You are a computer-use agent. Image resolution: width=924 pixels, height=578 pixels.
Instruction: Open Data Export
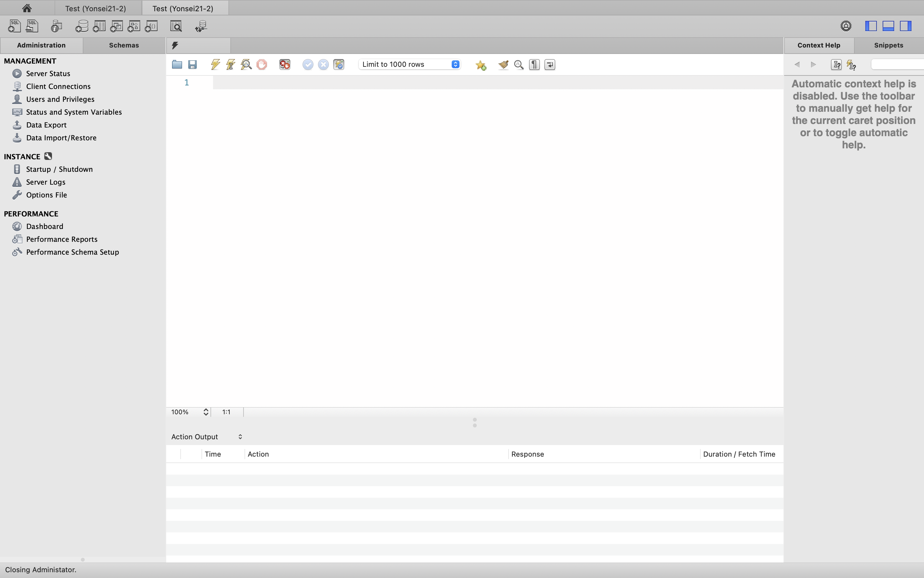(46, 125)
